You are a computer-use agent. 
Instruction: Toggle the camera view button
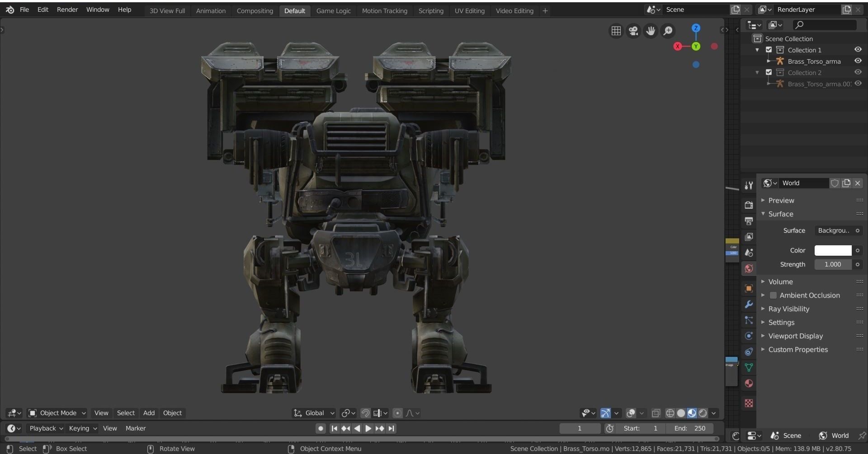tap(633, 31)
